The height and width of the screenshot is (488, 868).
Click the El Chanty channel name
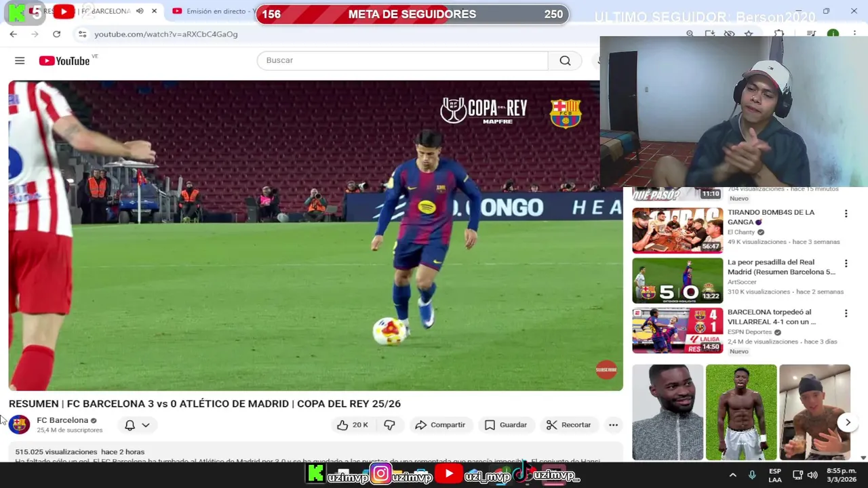[741, 232]
